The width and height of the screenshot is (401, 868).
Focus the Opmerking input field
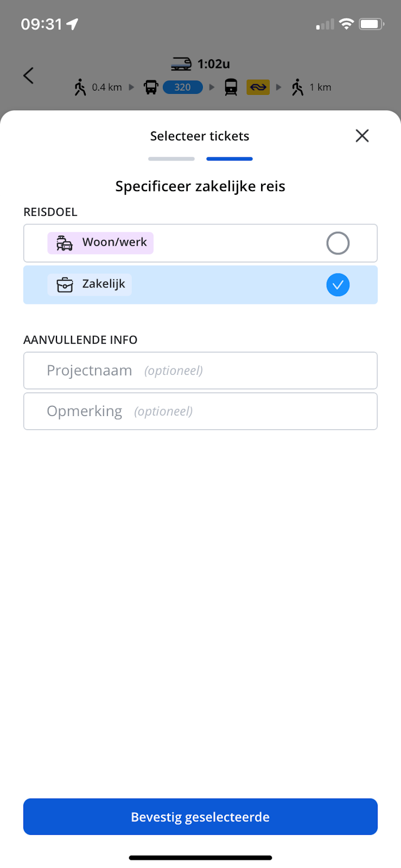[200, 411]
